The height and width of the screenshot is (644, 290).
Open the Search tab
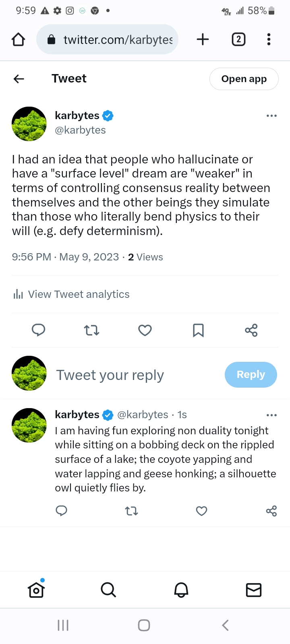pos(108,590)
